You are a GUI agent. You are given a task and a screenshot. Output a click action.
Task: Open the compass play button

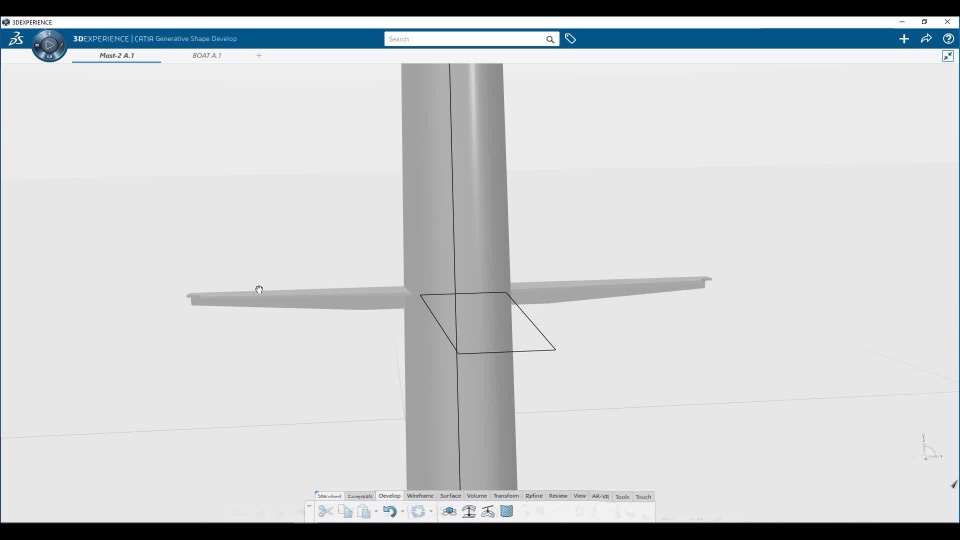(49, 45)
